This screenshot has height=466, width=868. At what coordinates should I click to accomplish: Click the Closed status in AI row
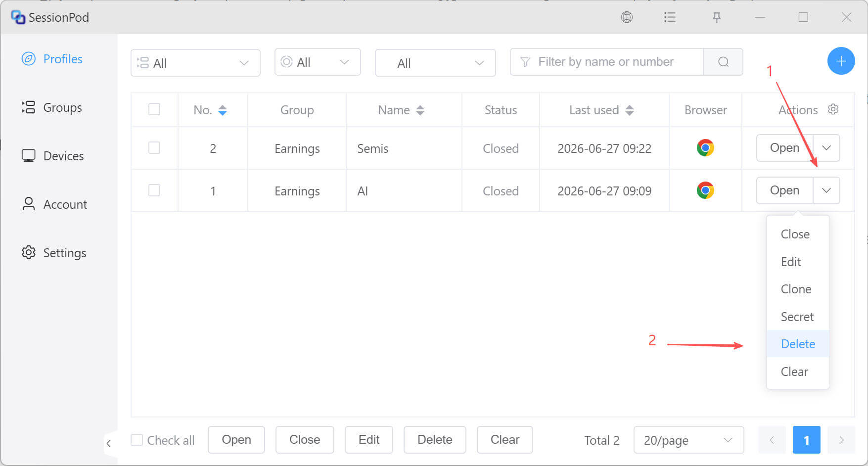tap(501, 191)
